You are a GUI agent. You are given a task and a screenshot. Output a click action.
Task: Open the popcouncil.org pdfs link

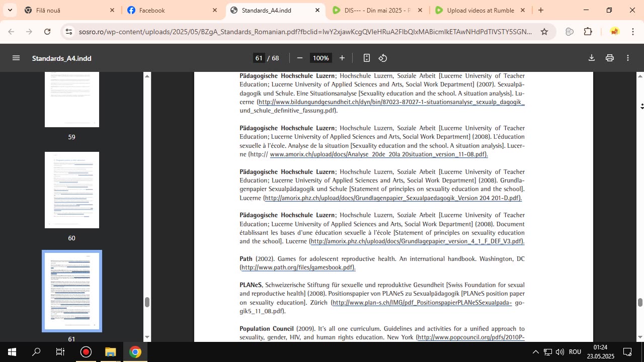[x=471, y=337]
